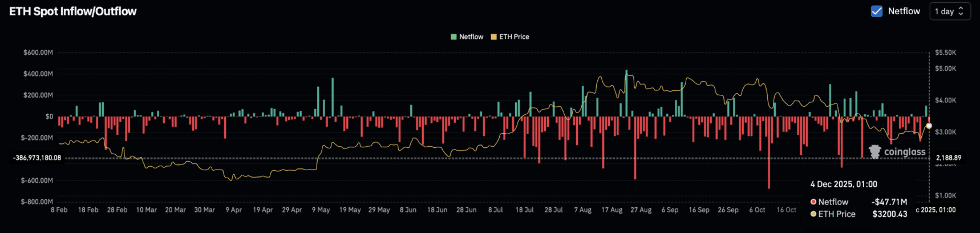Click the ETH Spot Inflow/Outflow chart title
The width and height of the screenshot is (980, 233).
pos(73,11)
